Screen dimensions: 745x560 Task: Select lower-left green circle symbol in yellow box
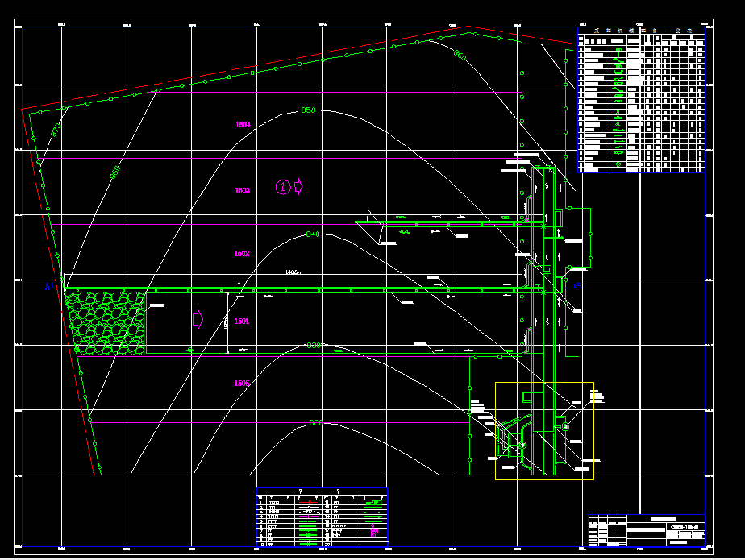pyautogui.click(x=522, y=445)
